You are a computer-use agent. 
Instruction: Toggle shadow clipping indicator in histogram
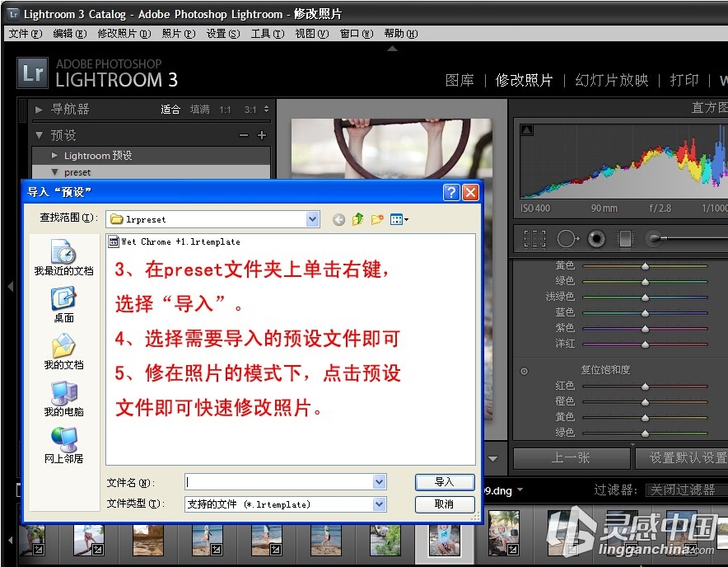(x=526, y=130)
